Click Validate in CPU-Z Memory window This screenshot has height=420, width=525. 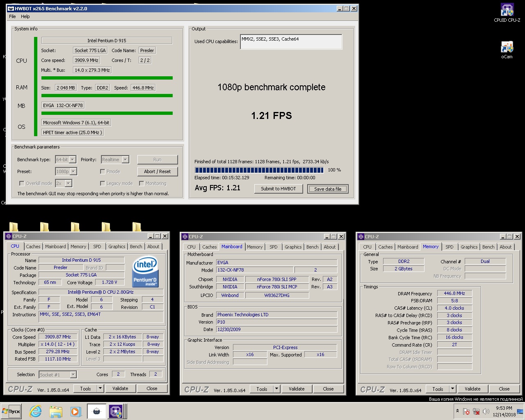pyautogui.click(x=472, y=389)
